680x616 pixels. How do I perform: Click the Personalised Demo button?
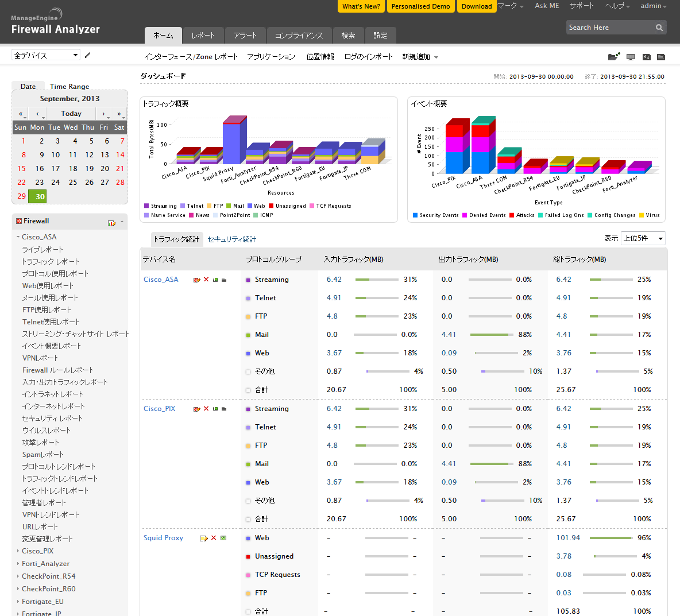tap(420, 6)
